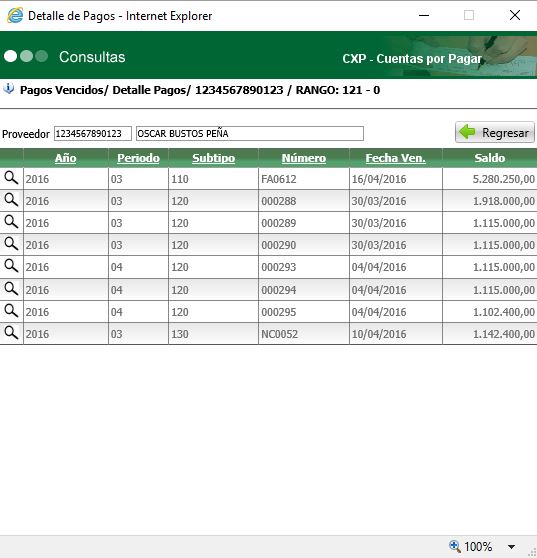Viewport: 537px width, 558px height.
Task: Minimize the Detalle de Pagos window
Action: (424, 15)
